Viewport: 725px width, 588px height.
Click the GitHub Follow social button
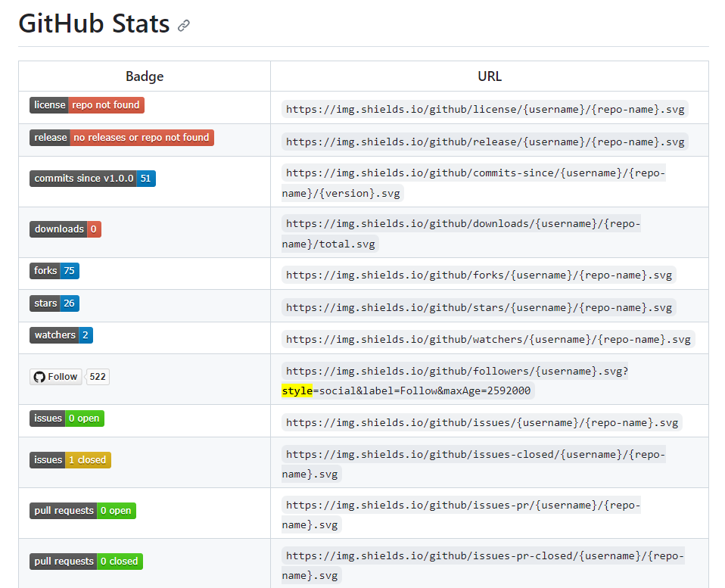(x=56, y=377)
